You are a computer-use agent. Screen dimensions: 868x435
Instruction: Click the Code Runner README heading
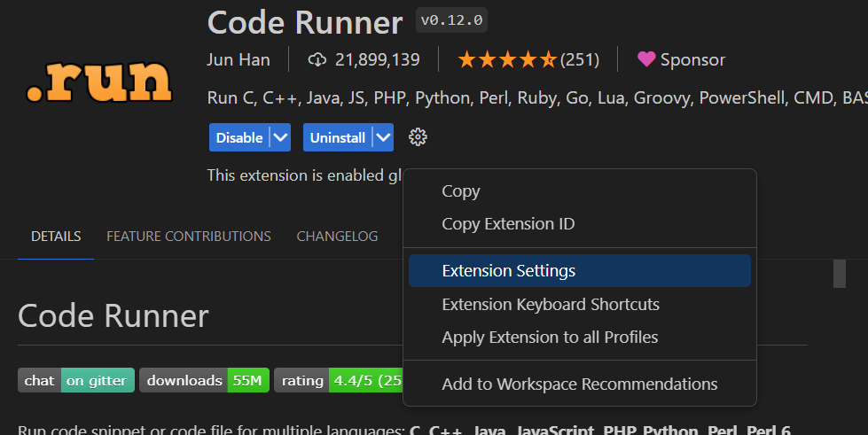click(113, 316)
